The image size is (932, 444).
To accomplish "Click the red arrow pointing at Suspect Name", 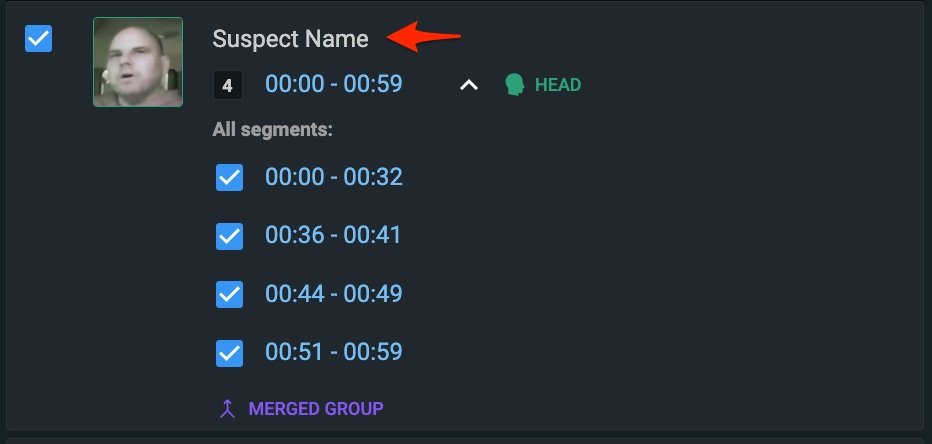I will point(424,37).
